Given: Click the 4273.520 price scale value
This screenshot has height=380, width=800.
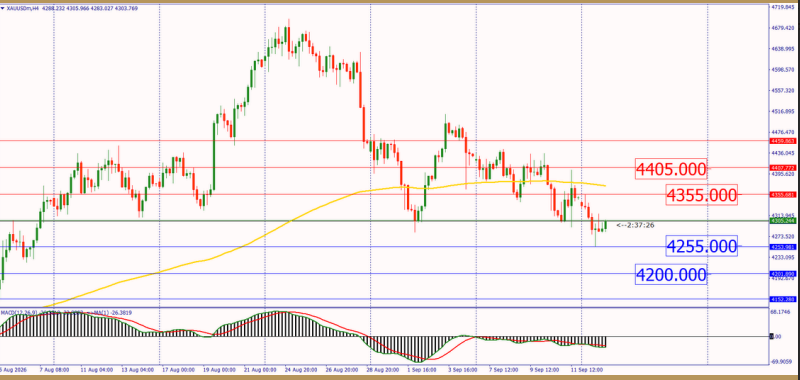Looking at the screenshot, I should (783, 236).
